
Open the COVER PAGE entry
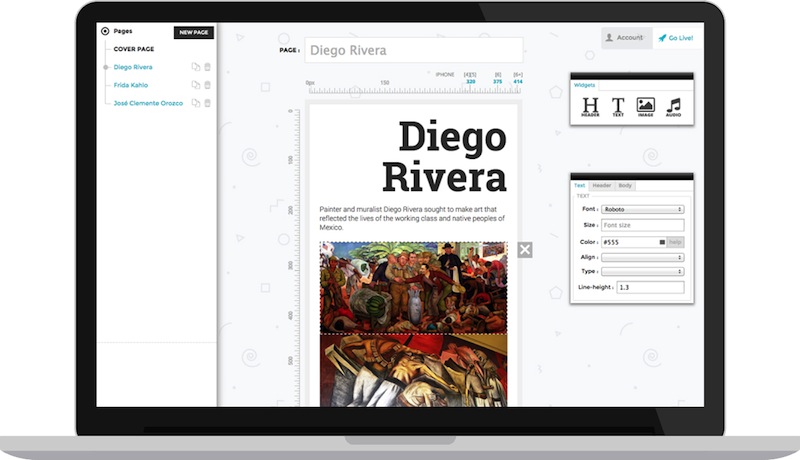coord(134,49)
